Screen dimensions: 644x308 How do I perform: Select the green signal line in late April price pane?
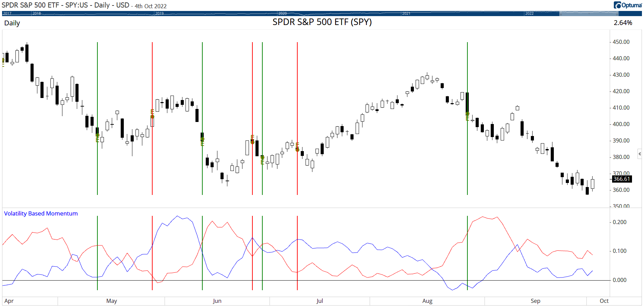pos(97,119)
